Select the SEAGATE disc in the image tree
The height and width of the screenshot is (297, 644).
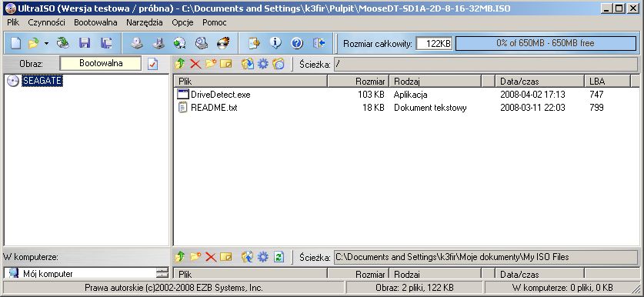coord(42,81)
